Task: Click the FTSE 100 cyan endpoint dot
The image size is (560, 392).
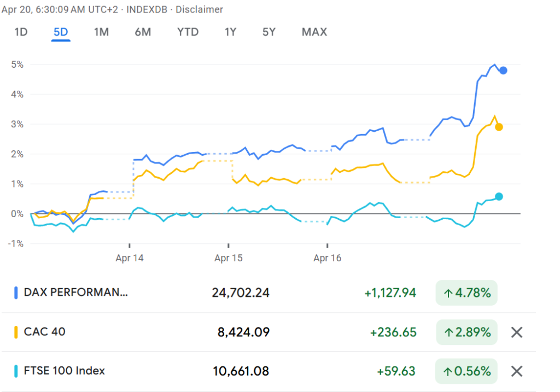Action: (x=499, y=196)
